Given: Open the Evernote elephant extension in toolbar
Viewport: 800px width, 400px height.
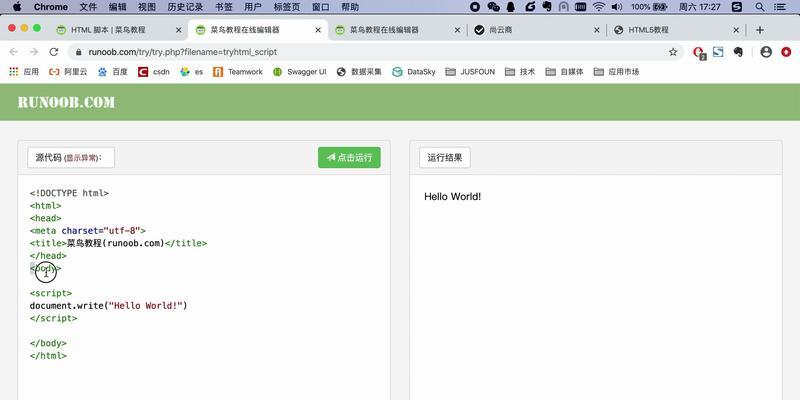Looking at the screenshot, I should click(x=738, y=52).
